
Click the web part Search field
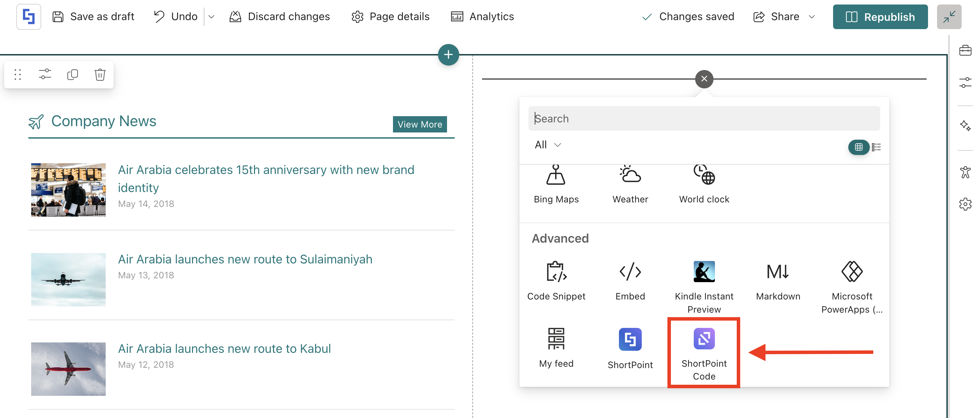point(703,118)
